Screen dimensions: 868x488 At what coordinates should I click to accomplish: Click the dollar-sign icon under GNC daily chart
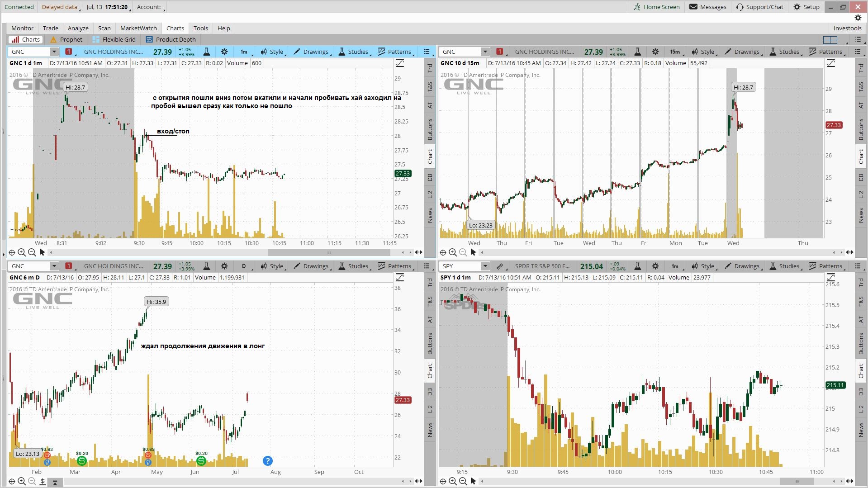(x=43, y=482)
